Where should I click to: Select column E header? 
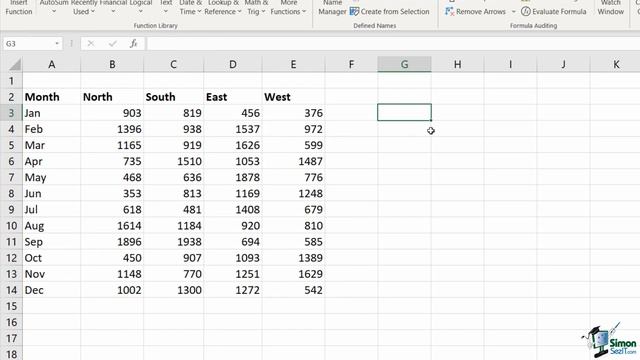point(293,64)
